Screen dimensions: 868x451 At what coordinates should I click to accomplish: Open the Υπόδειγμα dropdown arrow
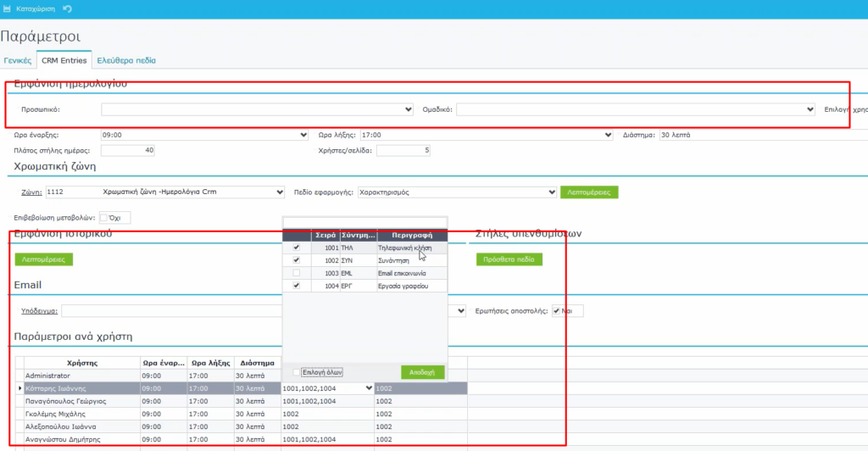click(x=460, y=311)
